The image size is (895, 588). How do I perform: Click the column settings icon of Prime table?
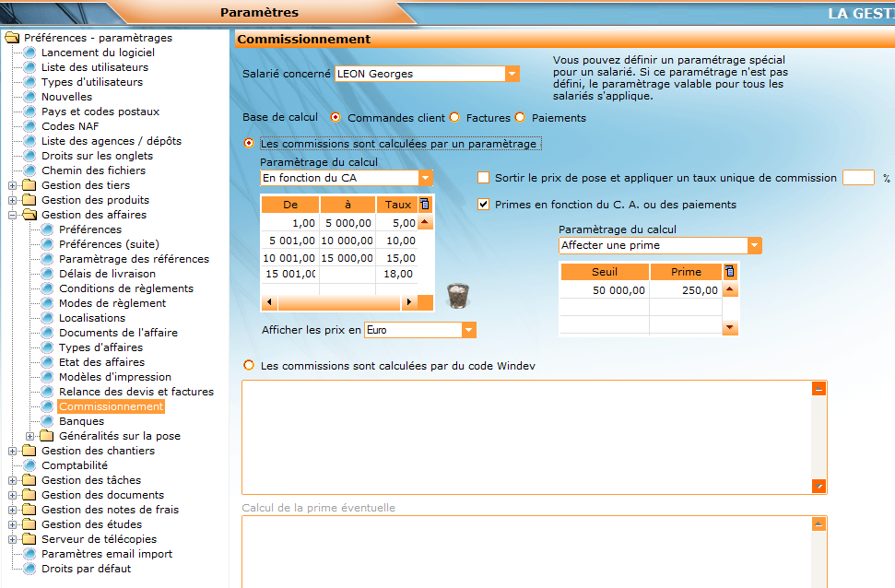click(x=729, y=272)
